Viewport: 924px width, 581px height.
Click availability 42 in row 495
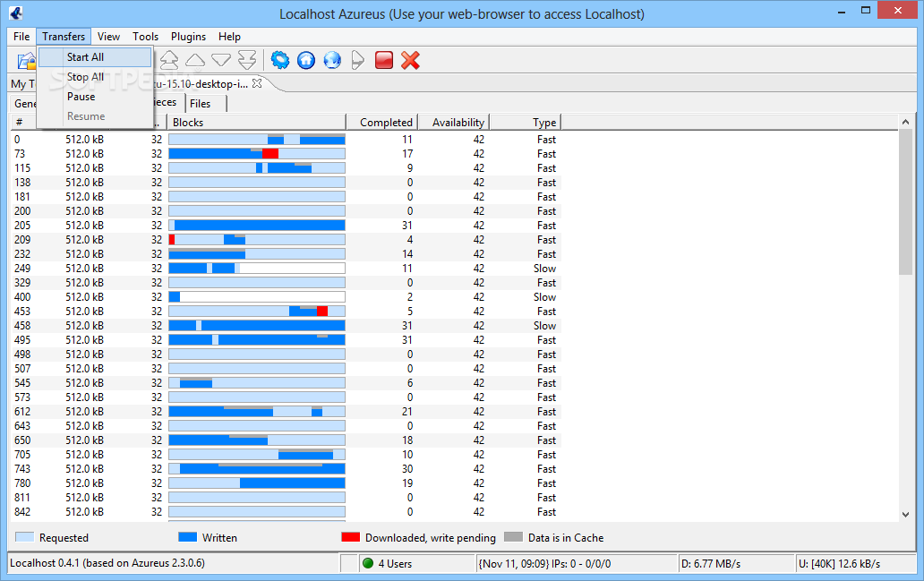478,340
